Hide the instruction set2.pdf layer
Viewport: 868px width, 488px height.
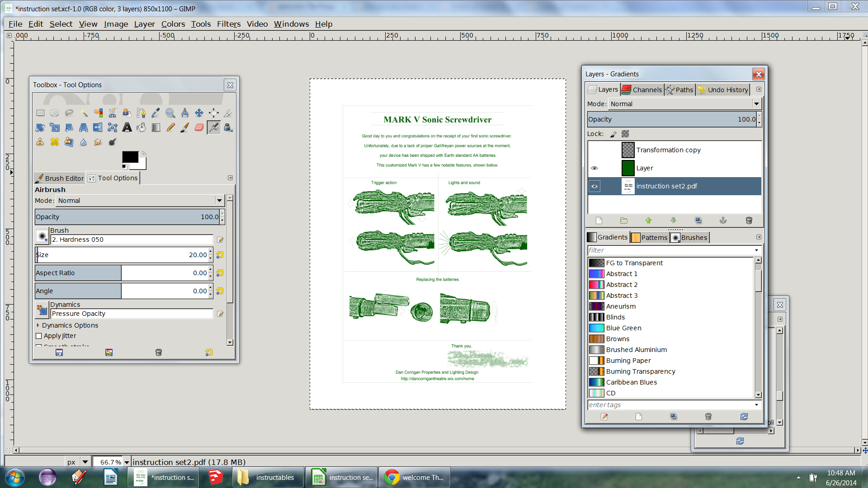[594, 186]
